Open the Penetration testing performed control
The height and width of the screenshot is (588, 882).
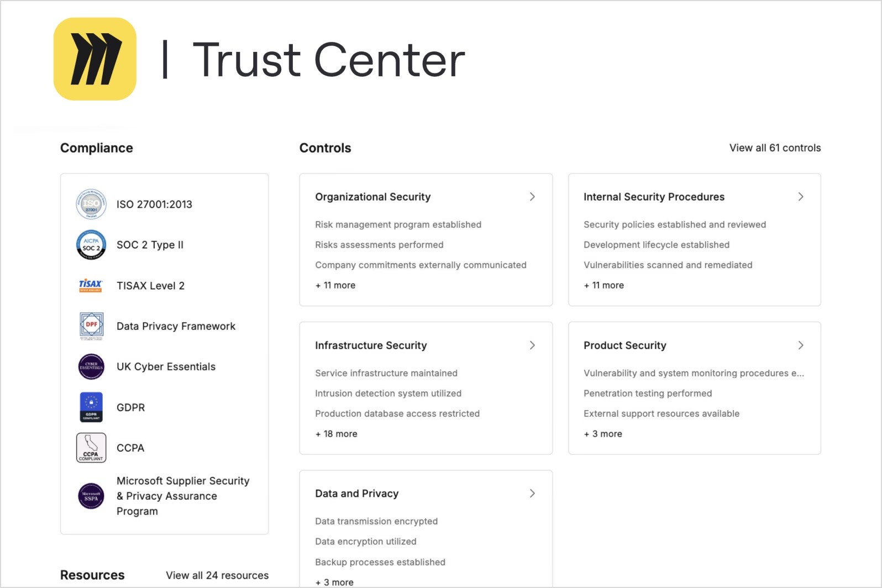[x=648, y=393]
